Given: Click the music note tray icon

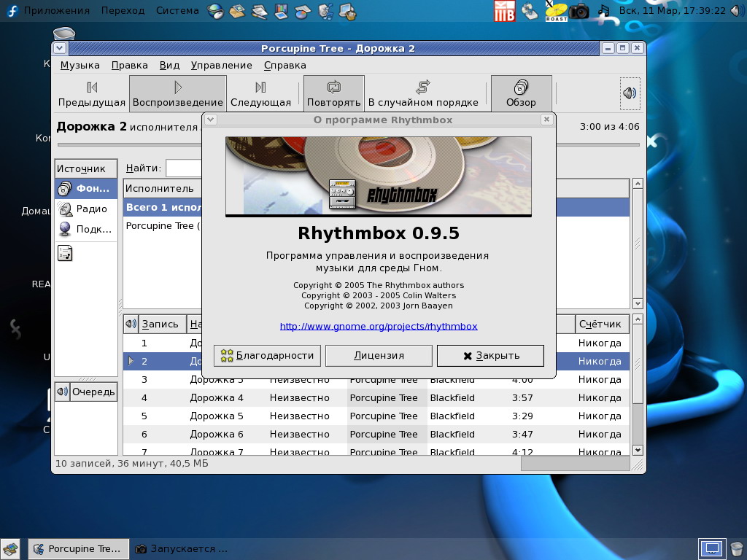Looking at the screenshot, I should pyautogui.click(x=603, y=11).
